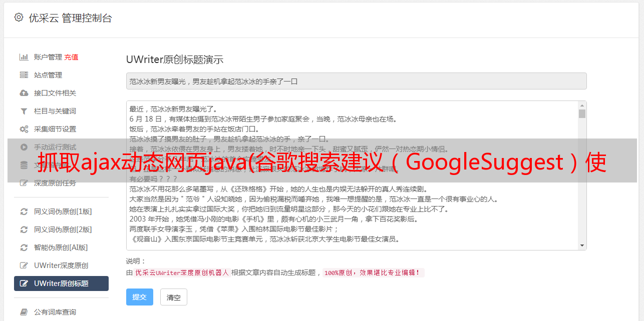Viewport: 644px width, 321px height.
Task: Click the book icon for 公有词库查询
Action: (x=24, y=312)
